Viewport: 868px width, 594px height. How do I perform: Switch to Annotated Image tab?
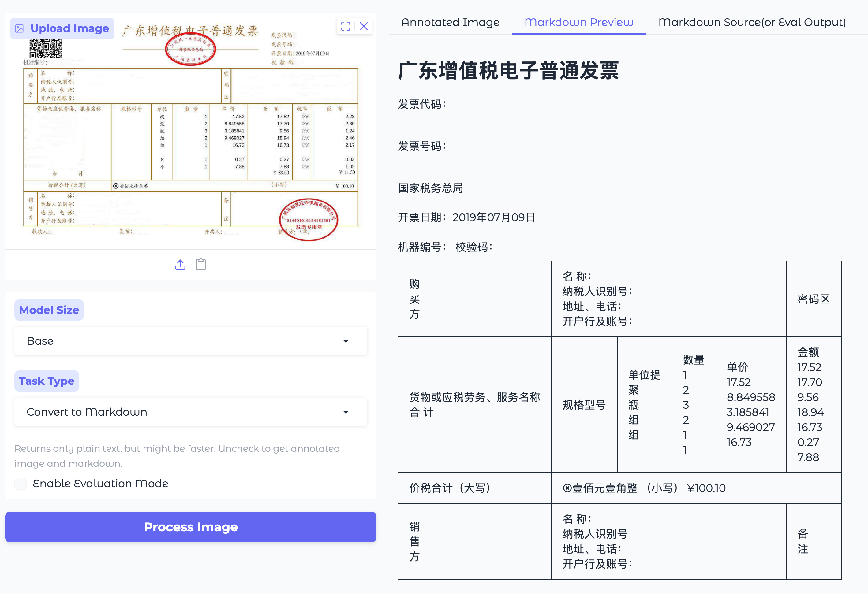pos(450,22)
